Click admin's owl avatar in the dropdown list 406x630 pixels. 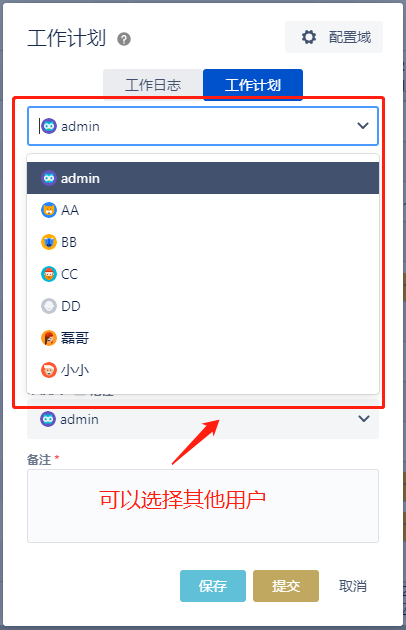49,178
